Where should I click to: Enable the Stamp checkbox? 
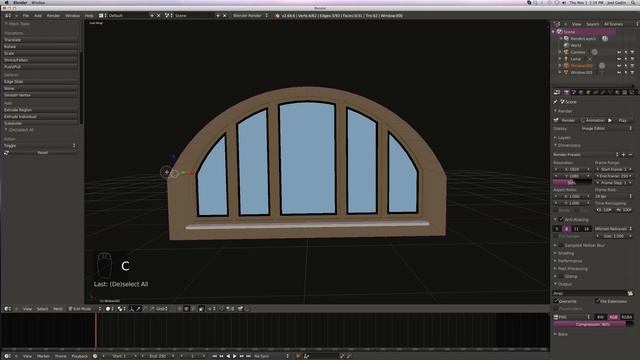click(x=561, y=276)
